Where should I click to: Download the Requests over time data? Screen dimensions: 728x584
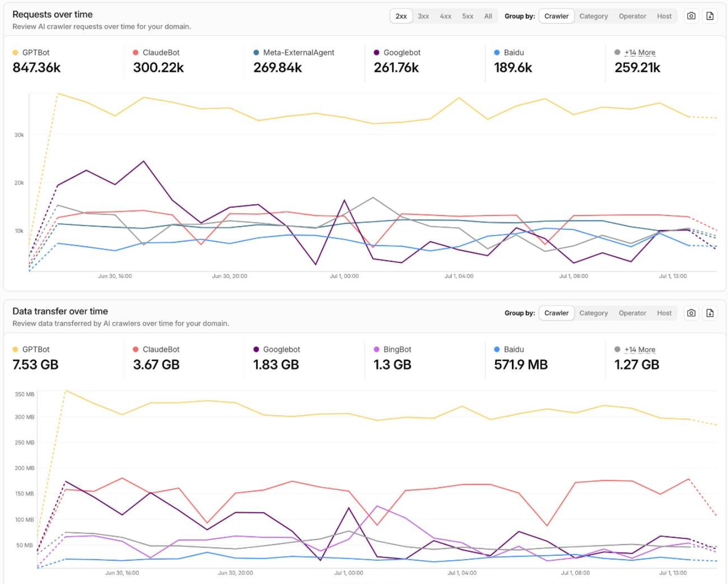click(710, 16)
